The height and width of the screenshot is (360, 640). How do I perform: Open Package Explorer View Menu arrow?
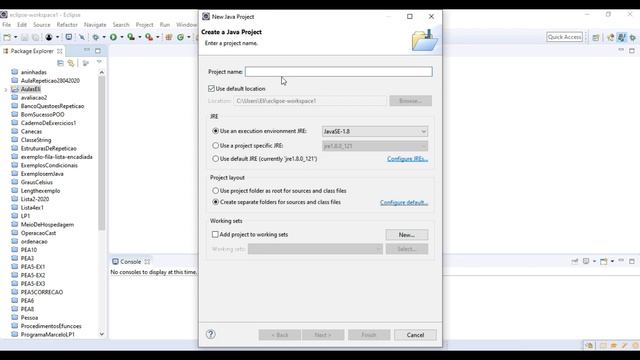tap(99, 62)
